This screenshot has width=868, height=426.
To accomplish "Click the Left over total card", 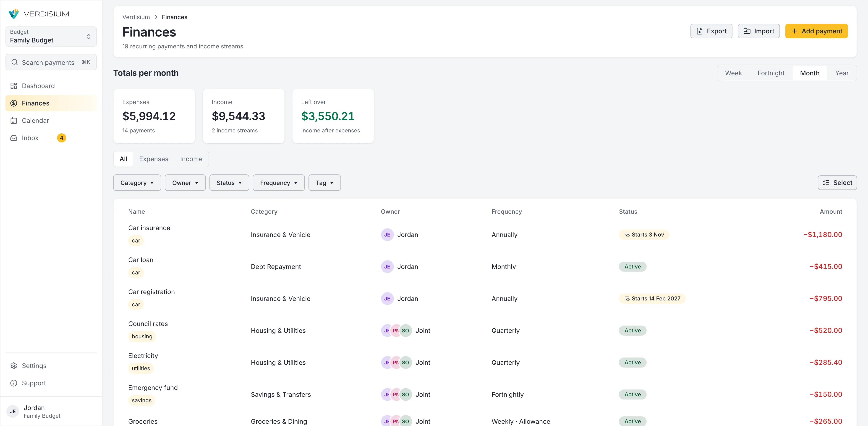I will point(333,116).
